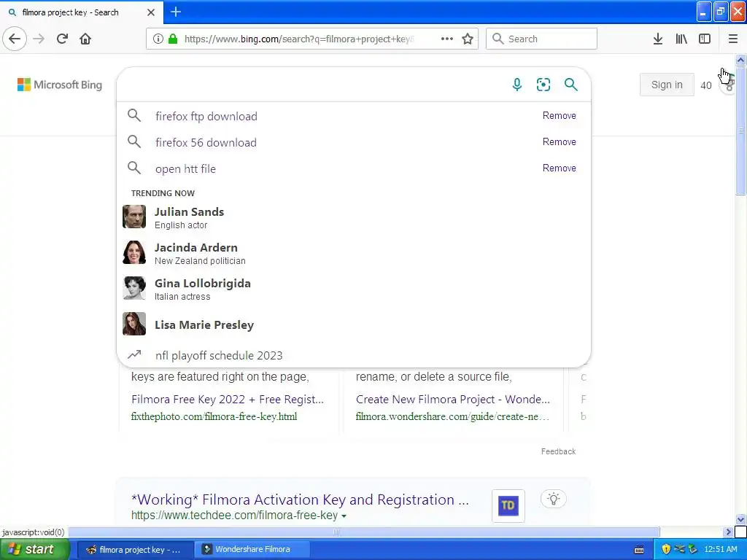Click the filmora project key taskbar button
Image resolution: width=747 pixels, height=560 pixels.
(x=135, y=550)
